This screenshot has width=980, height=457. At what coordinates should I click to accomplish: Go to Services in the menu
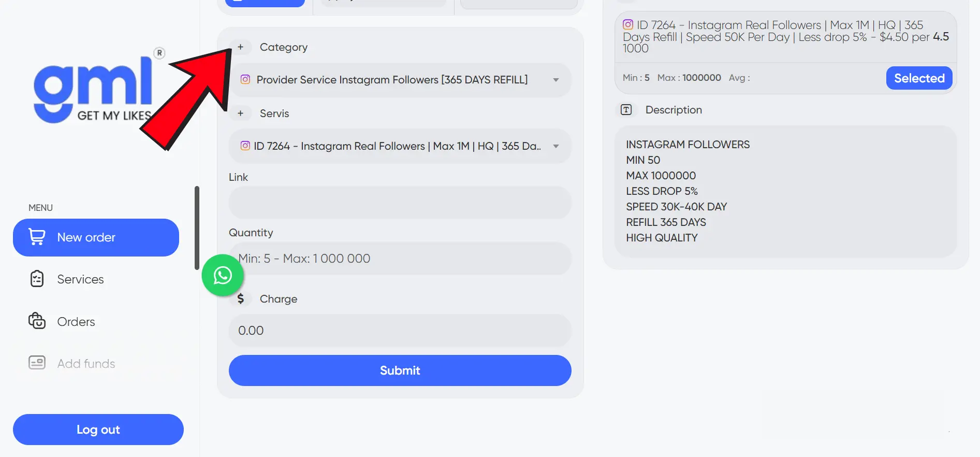(x=80, y=279)
